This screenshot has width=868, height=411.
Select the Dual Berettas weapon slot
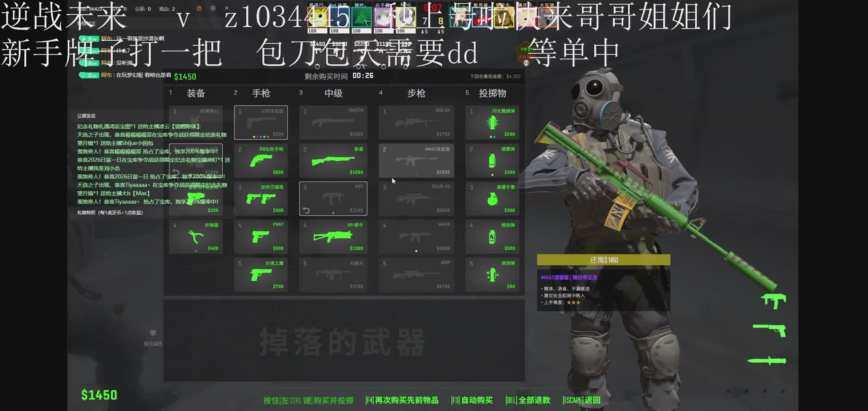pyautogui.click(x=261, y=199)
